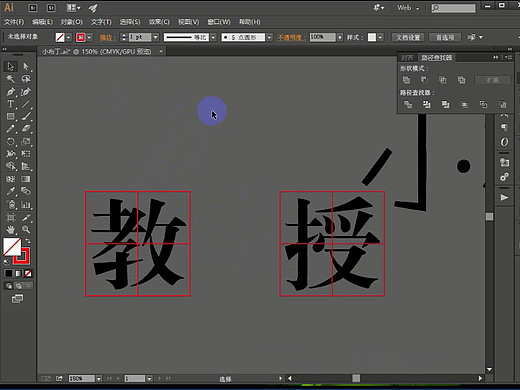Click the 文档设置 button
Image resolution: width=520 pixels, height=390 pixels.
pos(408,37)
